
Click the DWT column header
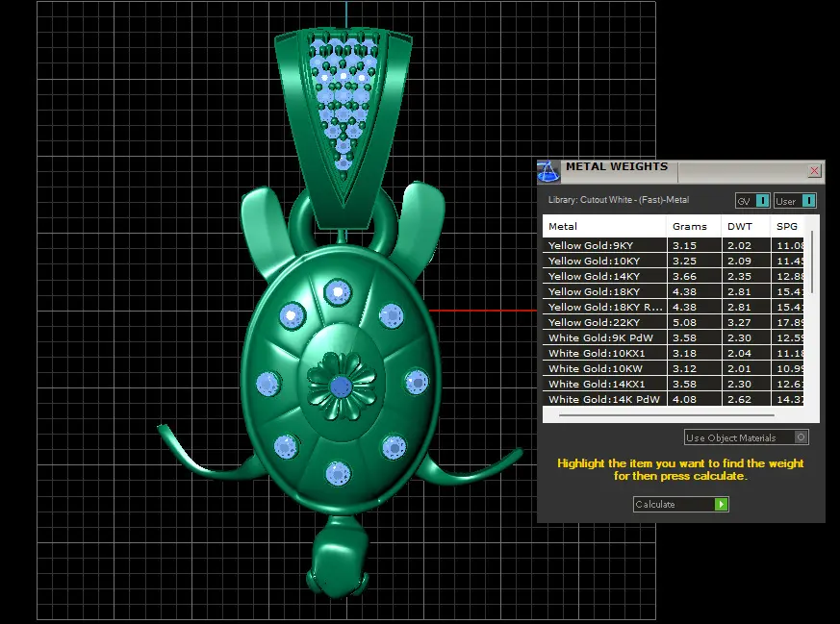click(x=745, y=226)
